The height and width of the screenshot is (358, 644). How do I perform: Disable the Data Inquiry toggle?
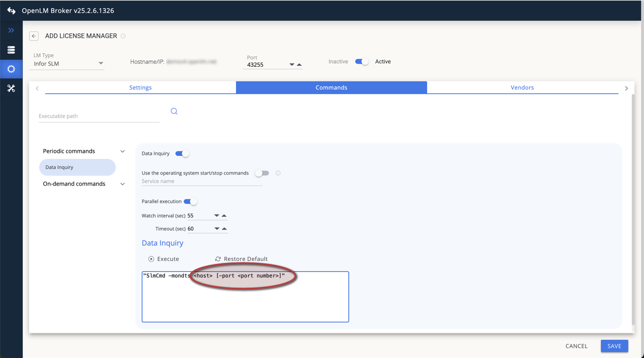(181, 153)
